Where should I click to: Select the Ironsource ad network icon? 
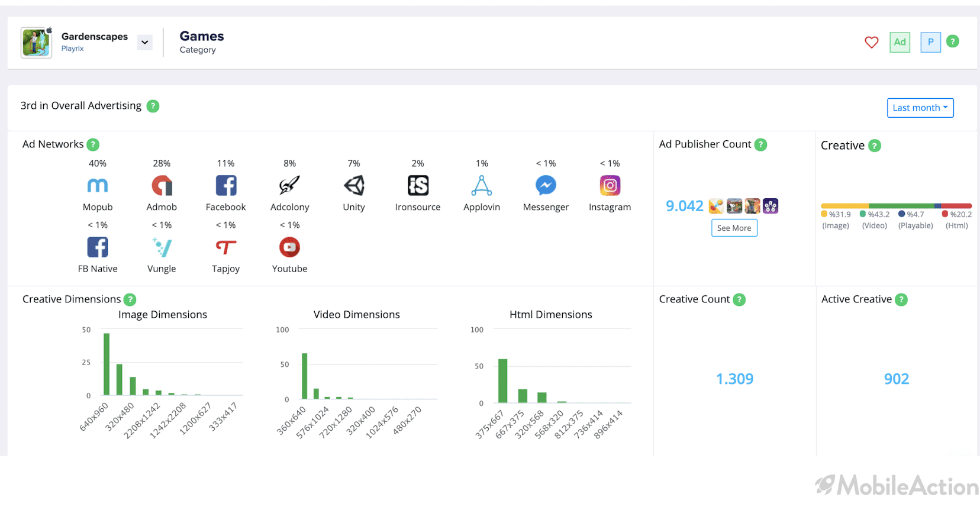[418, 186]
